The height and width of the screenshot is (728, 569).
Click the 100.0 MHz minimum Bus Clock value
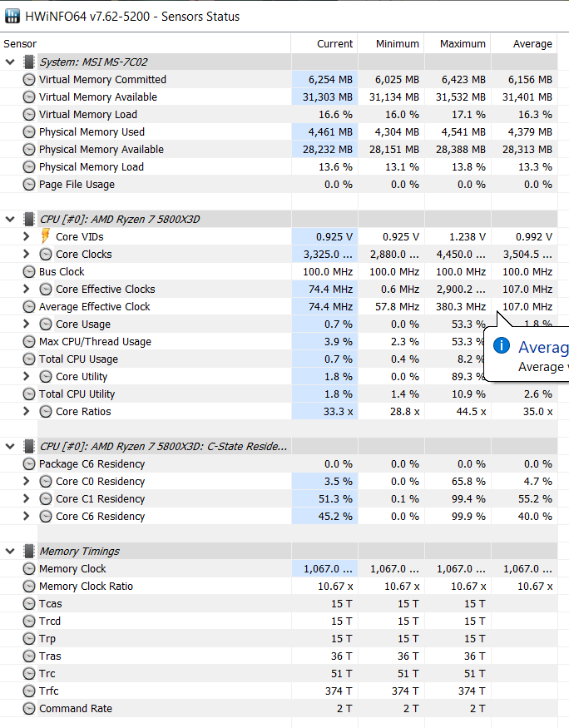point(394,272)
